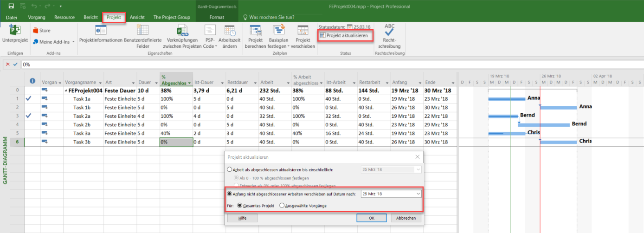The width and height of the screenshot is (644, 233).
Task: Click the Save icon in title bar
Action: click(x=11, y=6)
